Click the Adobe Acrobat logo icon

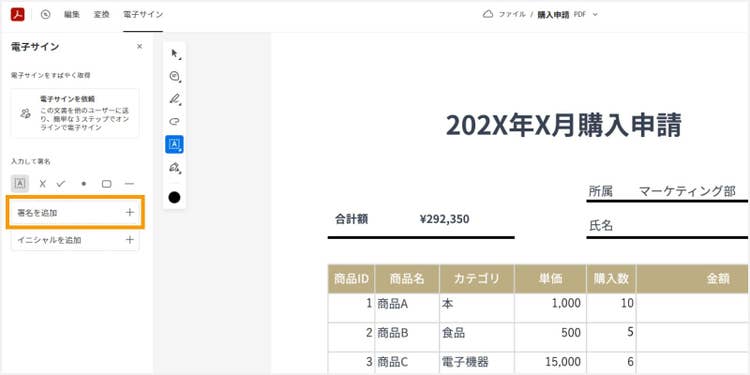18,14
